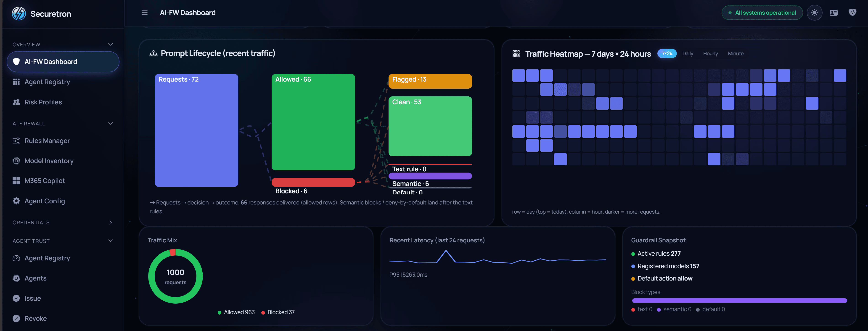Click the Text rule · 0 label
Screen dimensions: 868x331
409,169
